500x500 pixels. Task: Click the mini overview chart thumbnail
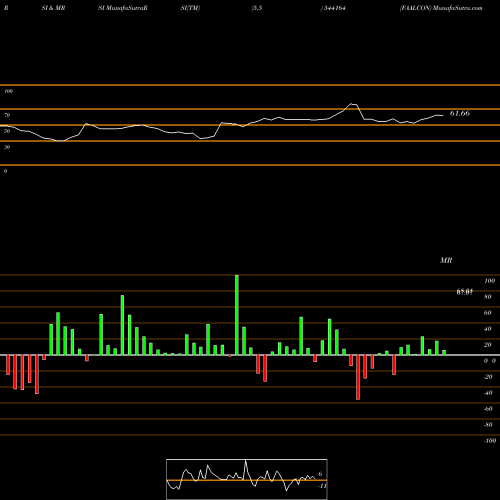click(x=247, y=479)
